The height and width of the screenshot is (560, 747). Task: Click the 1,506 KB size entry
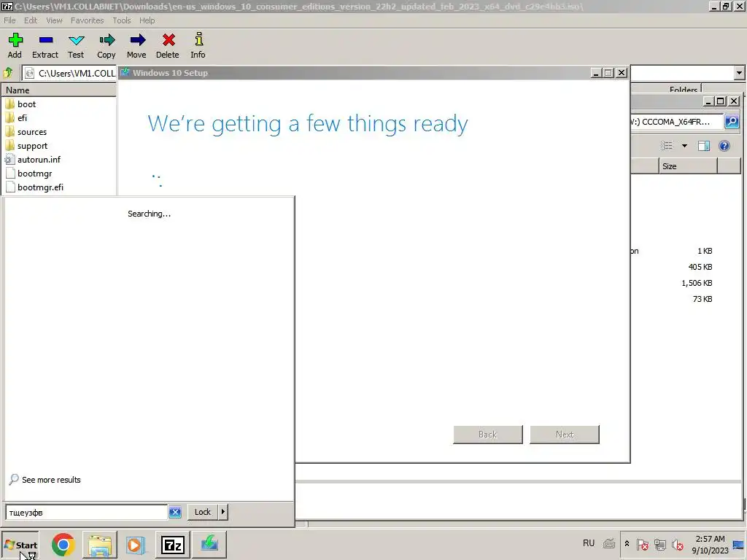coord(697,283)
